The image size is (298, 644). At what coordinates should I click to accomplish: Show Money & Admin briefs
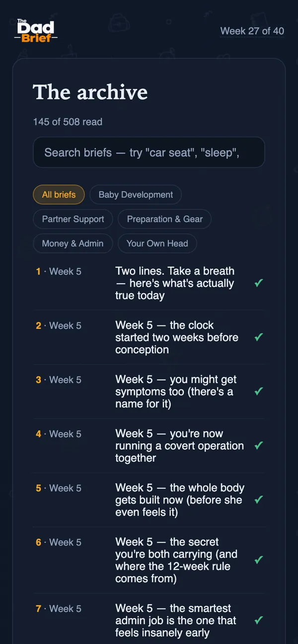pos(73,243)
